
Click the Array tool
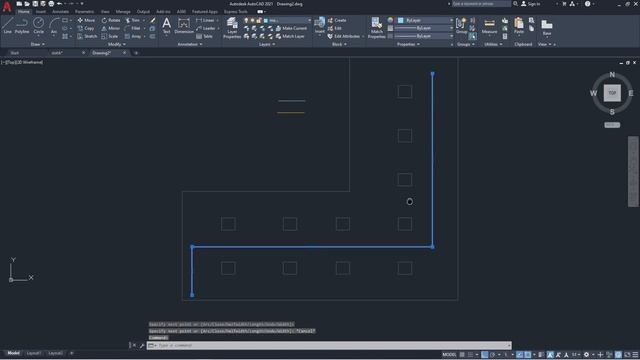133,36
